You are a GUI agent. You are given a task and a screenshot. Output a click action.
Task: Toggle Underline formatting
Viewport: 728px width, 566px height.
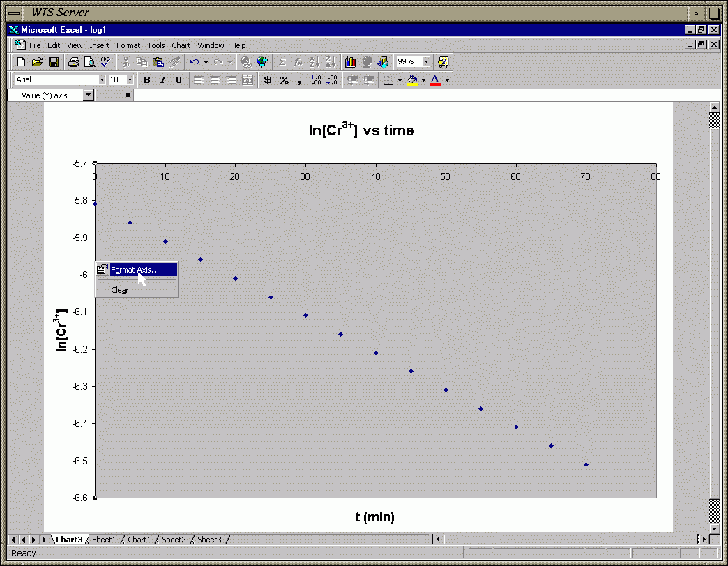[x=179, y=80]
